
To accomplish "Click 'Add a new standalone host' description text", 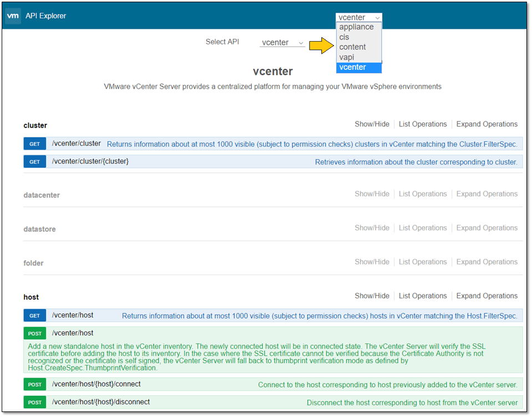I will (256, 357).
